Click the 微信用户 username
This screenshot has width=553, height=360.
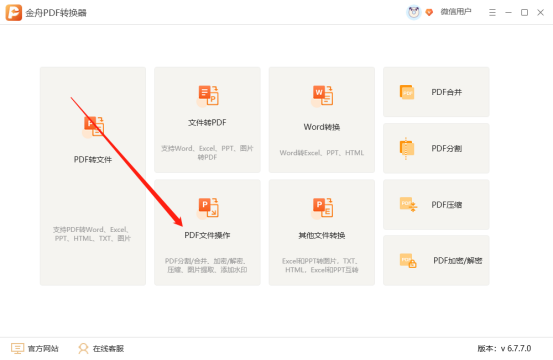point(456,12)
